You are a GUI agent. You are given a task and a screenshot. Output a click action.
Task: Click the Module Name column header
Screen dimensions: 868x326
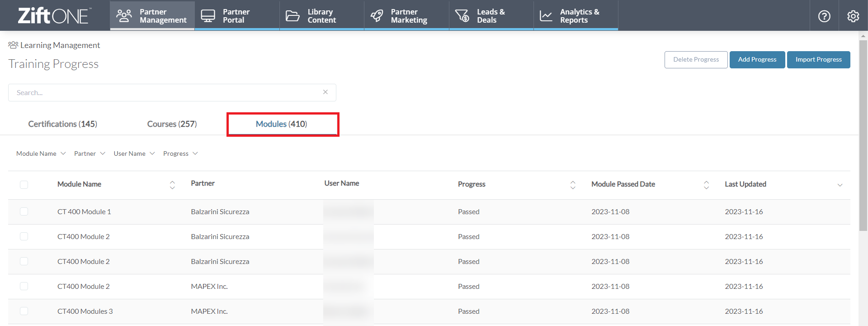79,184
